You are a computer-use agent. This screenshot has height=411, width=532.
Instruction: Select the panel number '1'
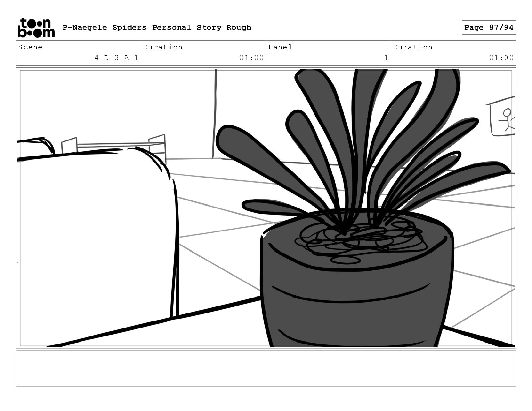(386, 58)
